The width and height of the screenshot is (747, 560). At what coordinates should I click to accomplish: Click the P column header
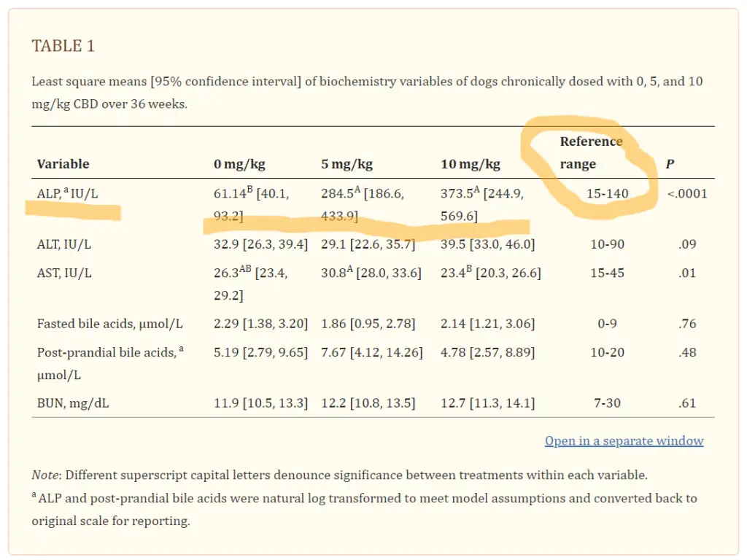point(670,164)
